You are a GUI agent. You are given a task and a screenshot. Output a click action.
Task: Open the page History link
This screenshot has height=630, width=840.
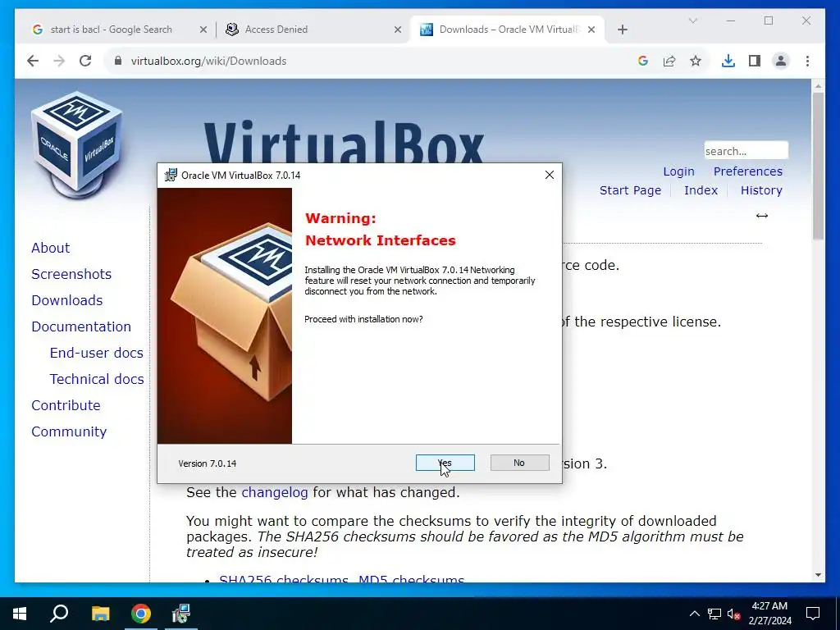[761, 190]
